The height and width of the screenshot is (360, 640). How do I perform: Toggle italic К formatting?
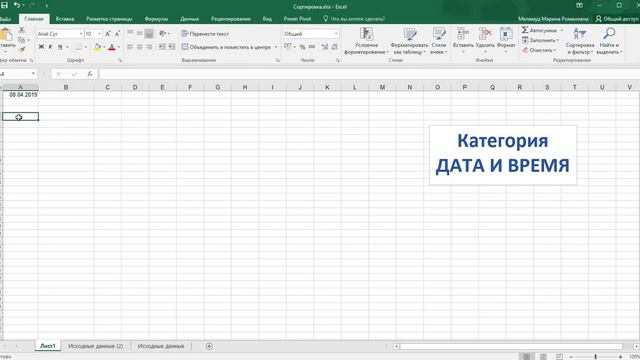tap(50, 47)
